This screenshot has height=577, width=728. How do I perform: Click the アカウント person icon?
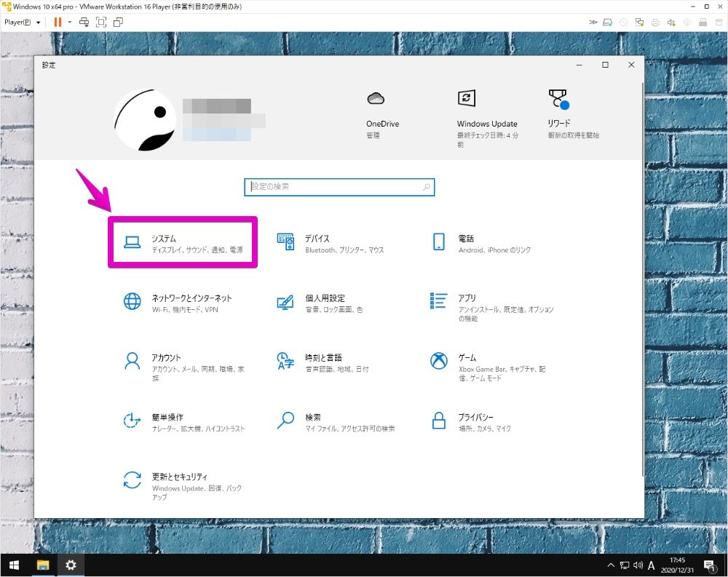coord(132,361)
